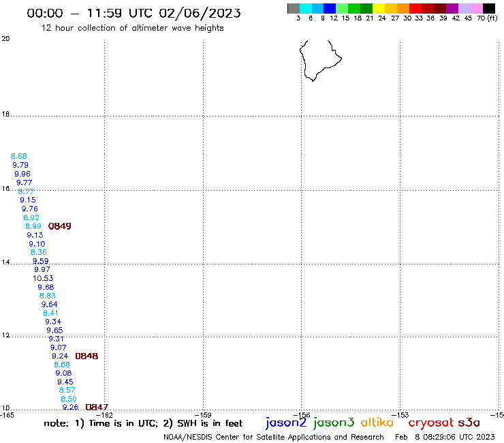
Task: Click the cyan swatch next to the gray one
Action: click(x=306, y=8)
